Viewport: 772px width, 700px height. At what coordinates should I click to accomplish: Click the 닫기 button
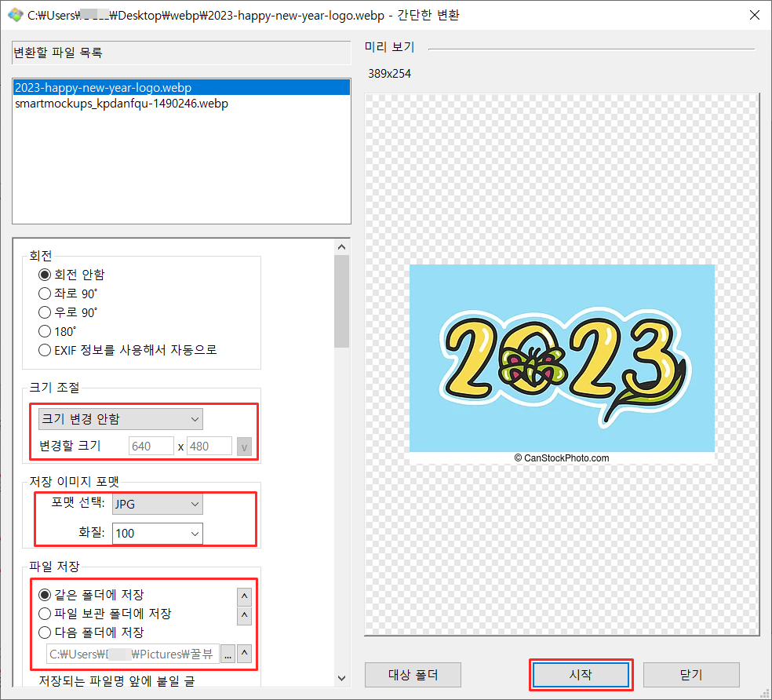[x=691, y=675]
